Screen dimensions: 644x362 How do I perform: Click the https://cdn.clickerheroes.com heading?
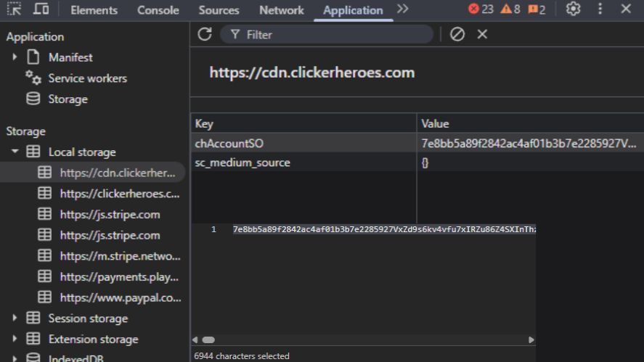pyautogui.click(x=312, y=73)
